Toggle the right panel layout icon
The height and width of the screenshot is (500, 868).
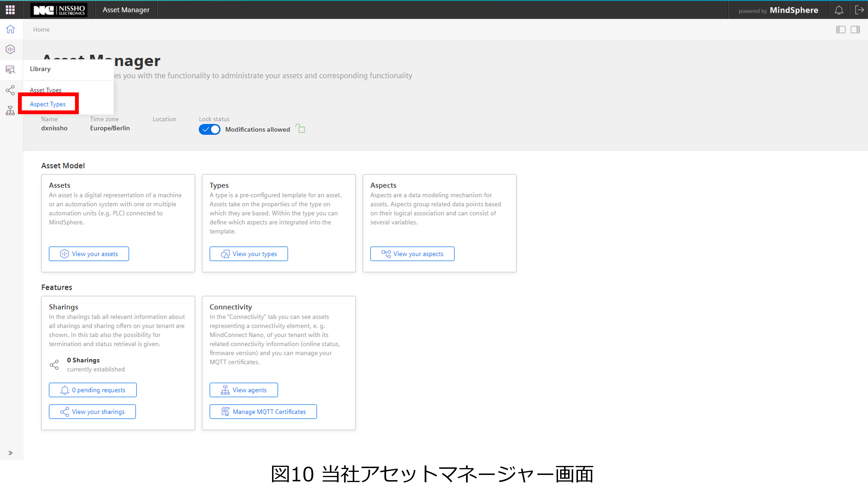point(855,30)
